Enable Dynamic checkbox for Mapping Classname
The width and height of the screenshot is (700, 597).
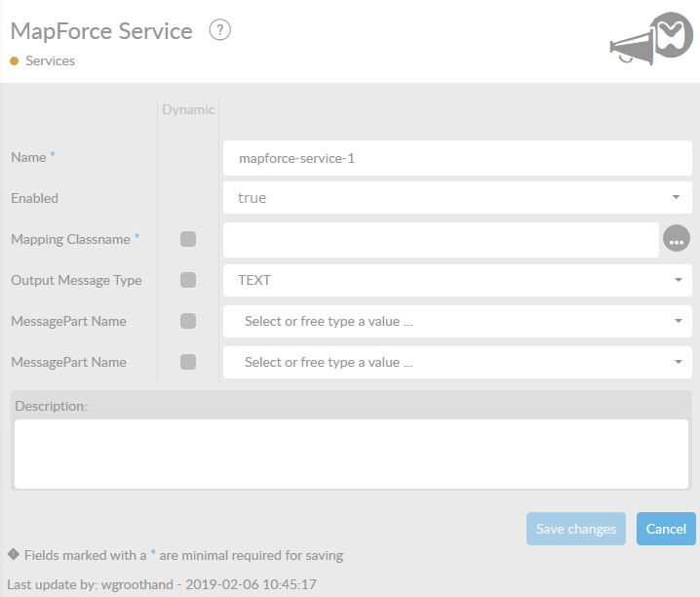click(x=188, y=239)
